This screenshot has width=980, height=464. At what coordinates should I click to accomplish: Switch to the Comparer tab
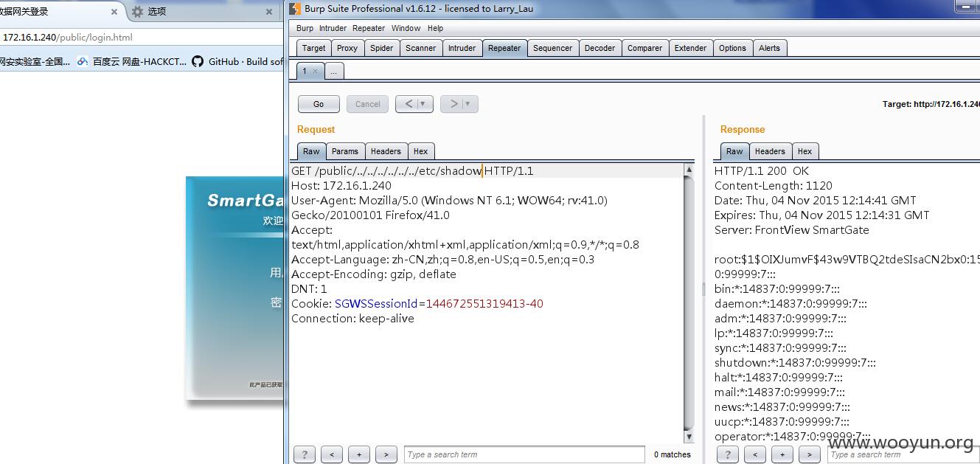(645, 48)
